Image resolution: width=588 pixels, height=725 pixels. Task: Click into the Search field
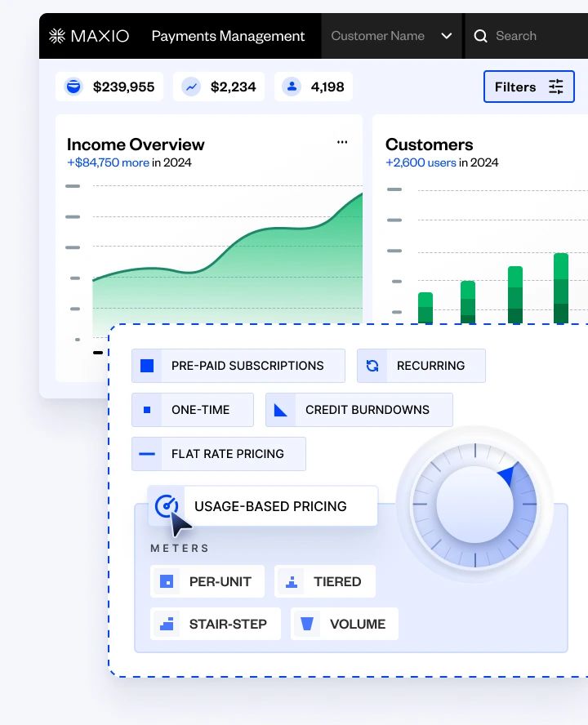(x=527, y=36)
